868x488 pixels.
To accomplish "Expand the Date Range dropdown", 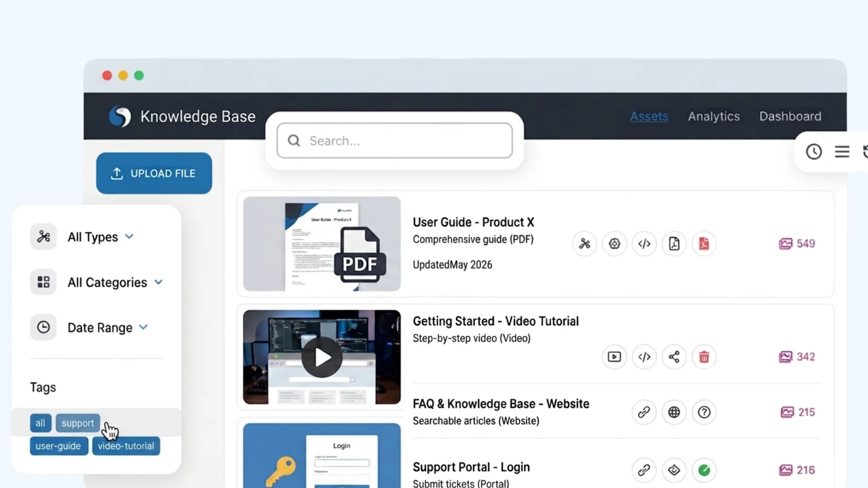I will [x=143, y=327].
